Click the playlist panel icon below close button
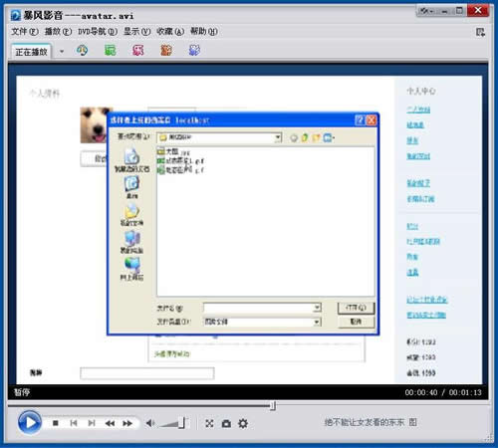Viewport: 498px width, 448px height. [x=480, y=32]
